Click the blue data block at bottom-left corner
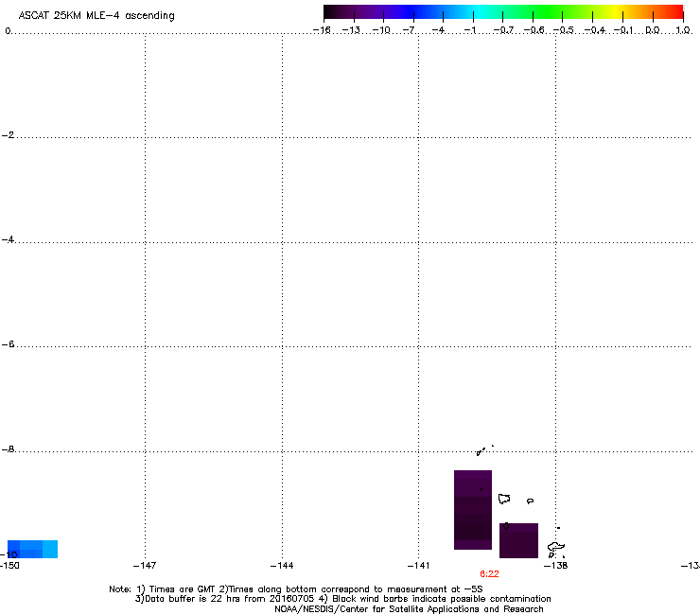The image size is (700, 615). [32, 549]
